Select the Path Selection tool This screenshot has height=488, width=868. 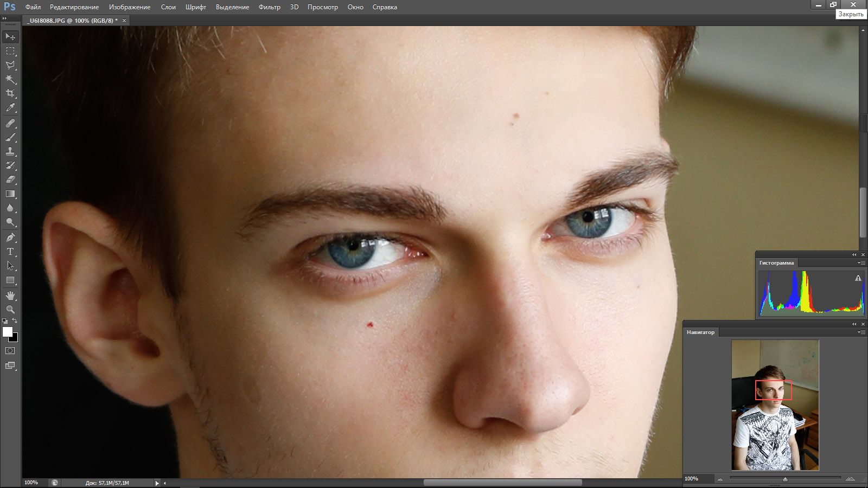10,266
